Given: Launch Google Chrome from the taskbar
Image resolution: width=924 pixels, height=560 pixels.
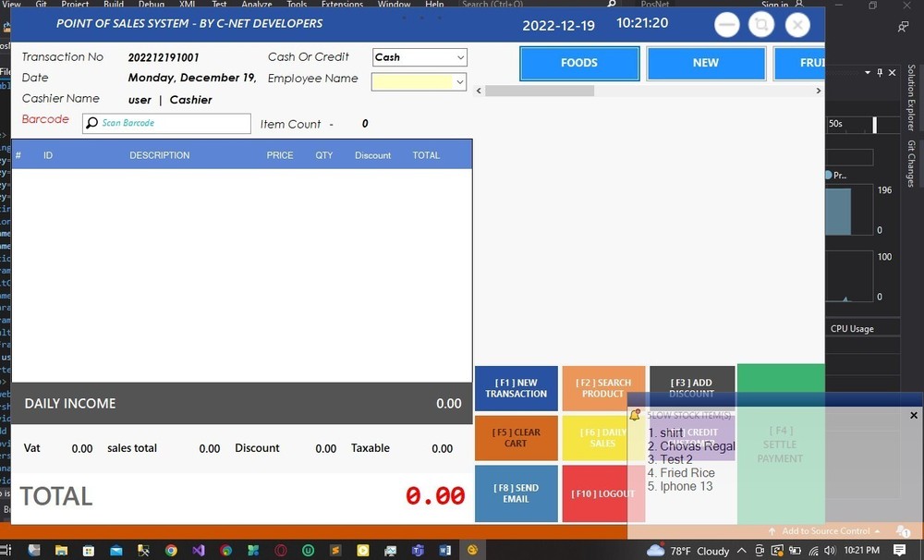Looking at the screenshot, I should coord(170,550).
